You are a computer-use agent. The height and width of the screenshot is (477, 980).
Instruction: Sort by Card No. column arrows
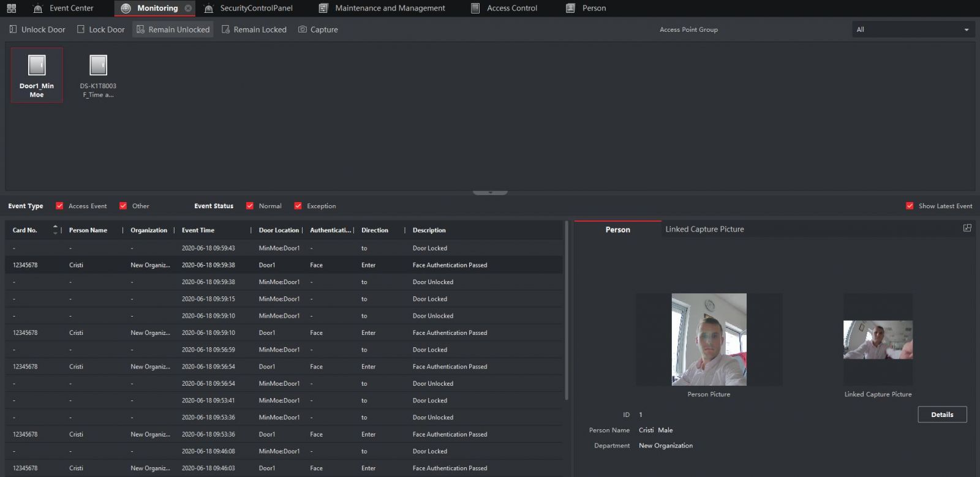click(x=55, y=230)
